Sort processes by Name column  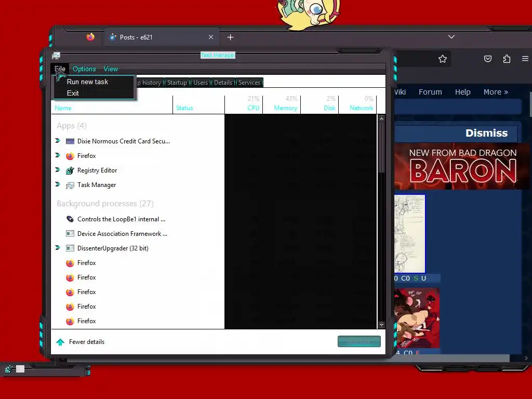63,108
